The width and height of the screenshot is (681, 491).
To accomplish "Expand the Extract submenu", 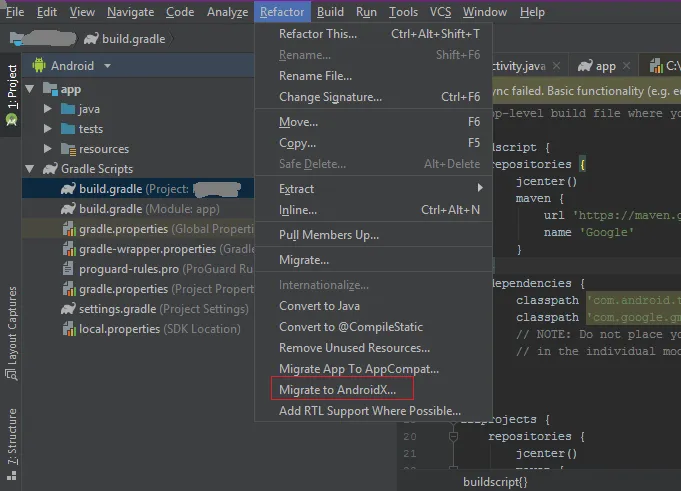I will 374,189.
